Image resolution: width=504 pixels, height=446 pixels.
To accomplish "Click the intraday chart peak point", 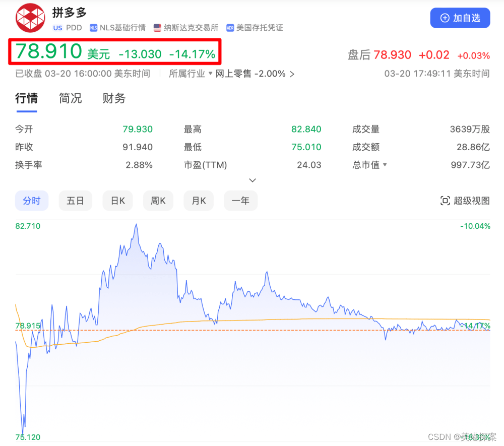I will pos(136,224).
